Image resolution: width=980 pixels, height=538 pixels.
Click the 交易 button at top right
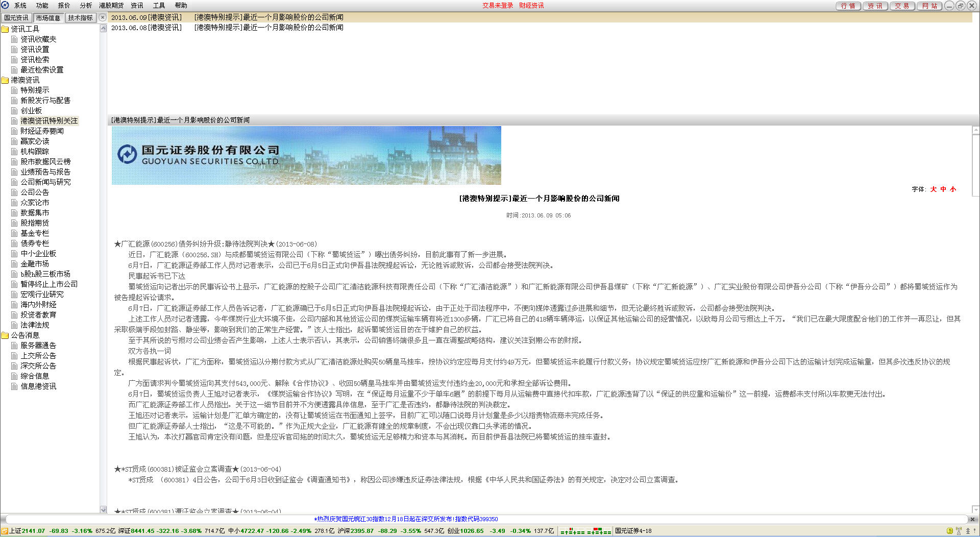pyautogui.click(x=902, y=6)
